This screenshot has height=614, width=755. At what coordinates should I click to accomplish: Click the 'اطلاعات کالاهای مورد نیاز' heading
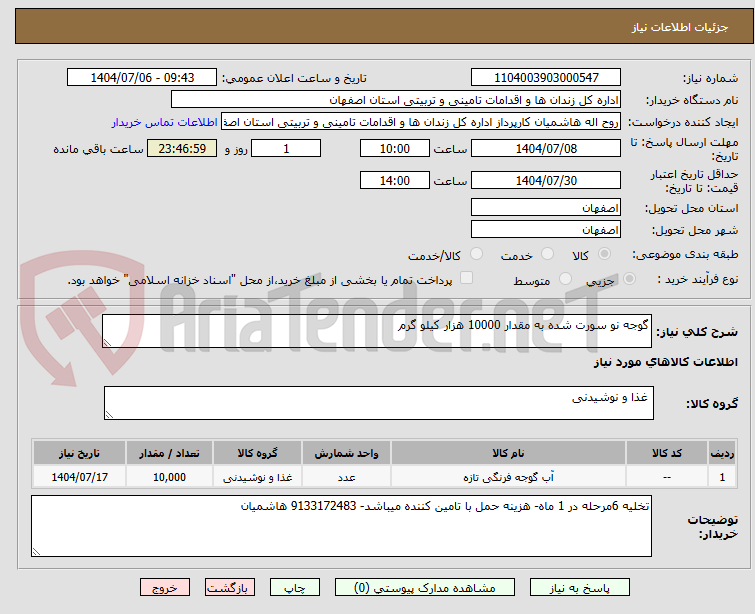(x=665, y=362)
